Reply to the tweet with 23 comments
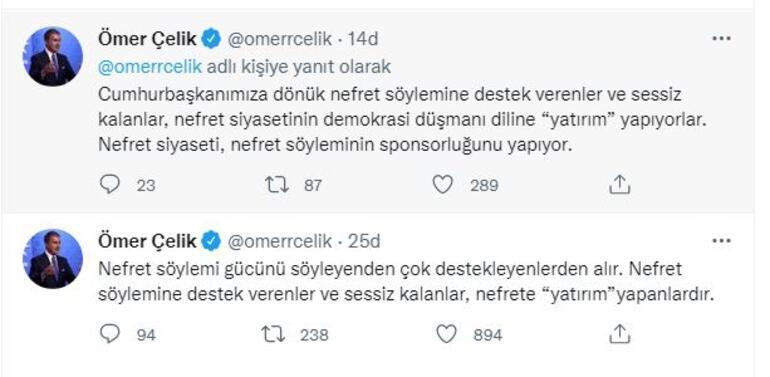The width and height of the screenshot is (770, 377). click(110, 185)
